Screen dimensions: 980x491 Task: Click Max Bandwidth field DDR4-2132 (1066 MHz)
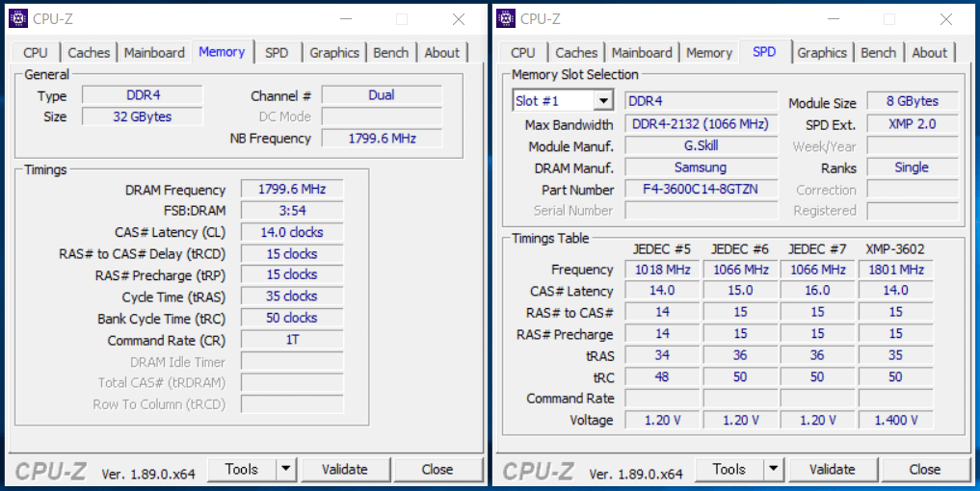point(702,123)
